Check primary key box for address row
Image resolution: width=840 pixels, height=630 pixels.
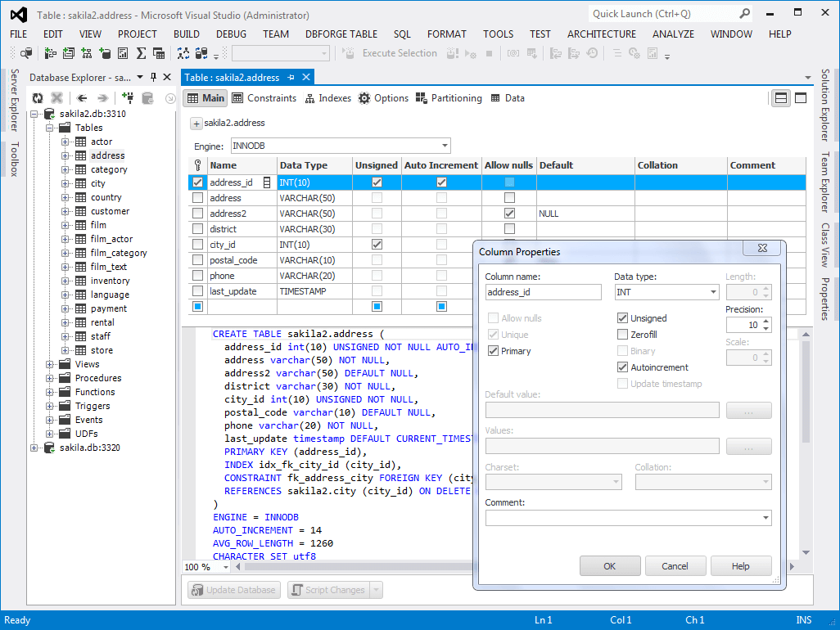197,197
